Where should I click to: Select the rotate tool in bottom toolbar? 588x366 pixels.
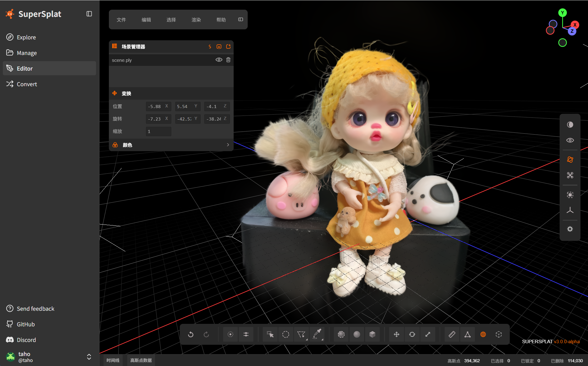[412, 334]
